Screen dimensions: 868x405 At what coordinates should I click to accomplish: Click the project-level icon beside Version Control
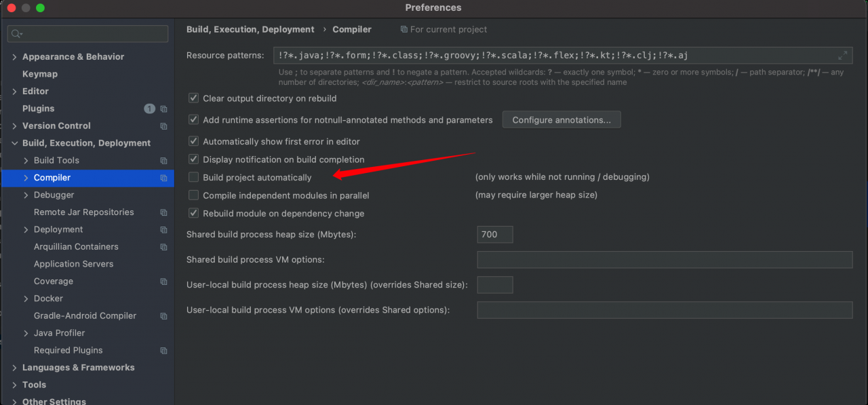(x=163, y=126)
